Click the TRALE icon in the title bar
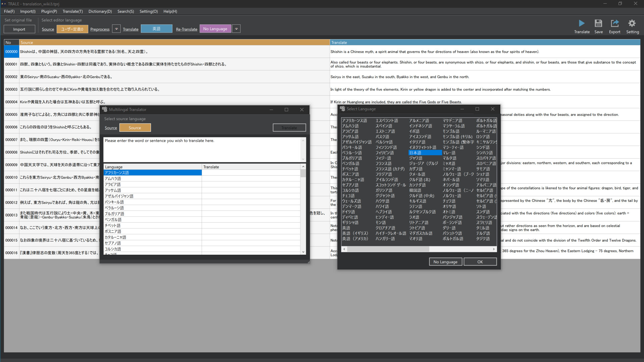The image size is (644, 362). coord(4,4)
